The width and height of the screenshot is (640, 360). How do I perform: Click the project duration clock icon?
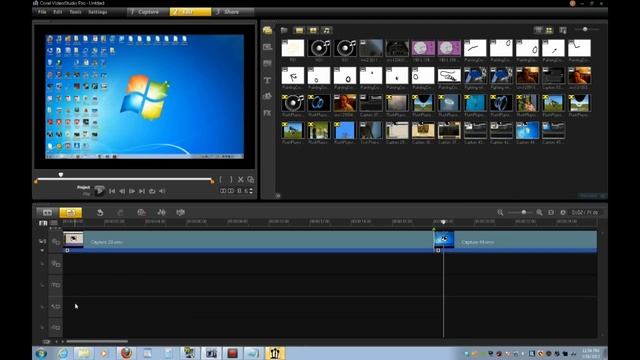click(x=563, y=212)
